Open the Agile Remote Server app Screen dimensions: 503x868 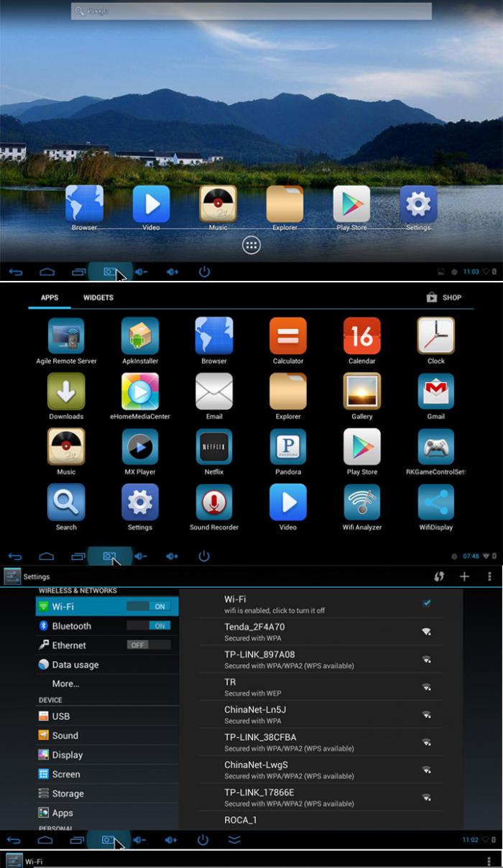[x=66, y=336]
